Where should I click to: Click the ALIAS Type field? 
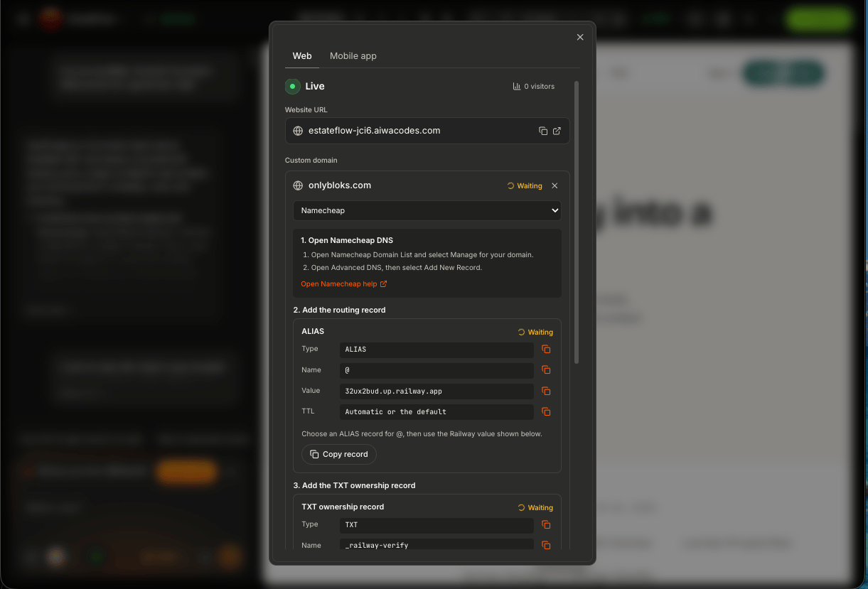coord(436,350)
